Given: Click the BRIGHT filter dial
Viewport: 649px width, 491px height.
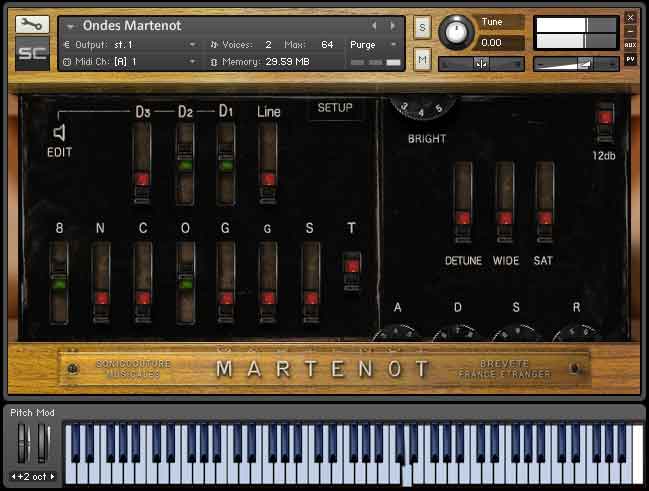Looking at the screenshot, I should pos(422,107).
